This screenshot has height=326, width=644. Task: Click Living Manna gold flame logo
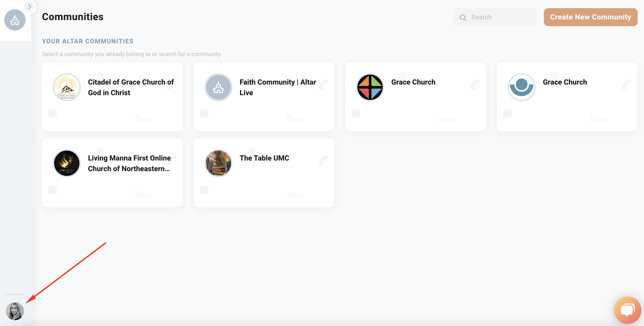pos(67,163)
